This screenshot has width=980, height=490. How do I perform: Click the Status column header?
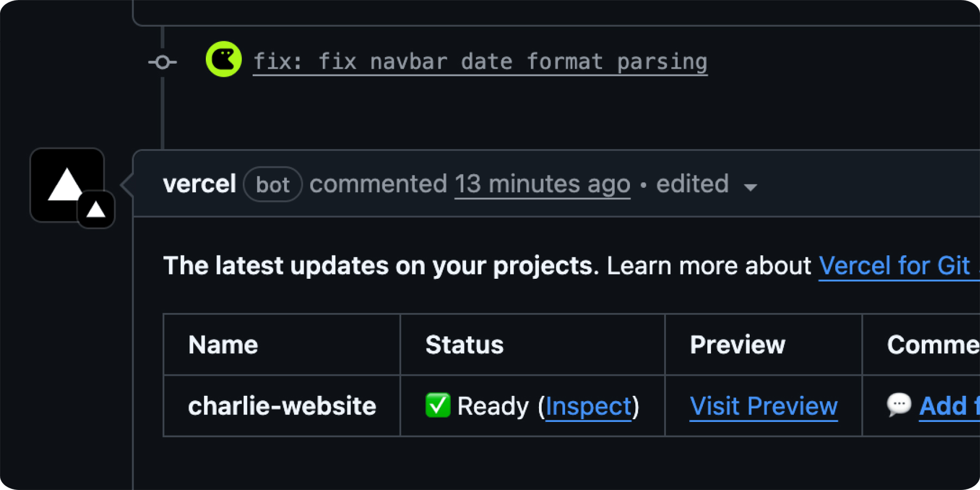[464, 345]
